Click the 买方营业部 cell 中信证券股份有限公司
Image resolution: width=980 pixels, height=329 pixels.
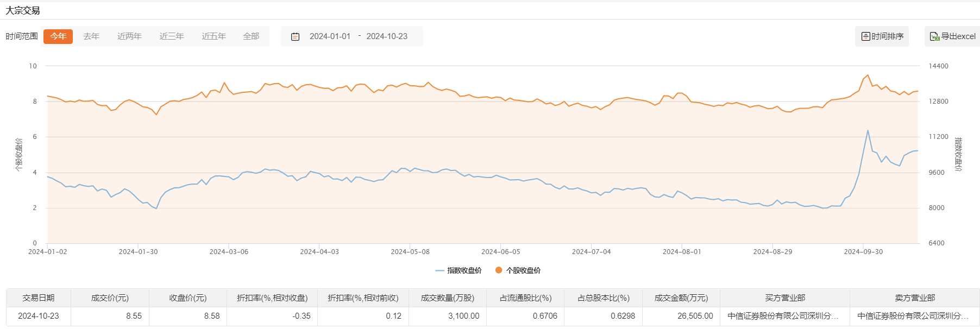783,316
